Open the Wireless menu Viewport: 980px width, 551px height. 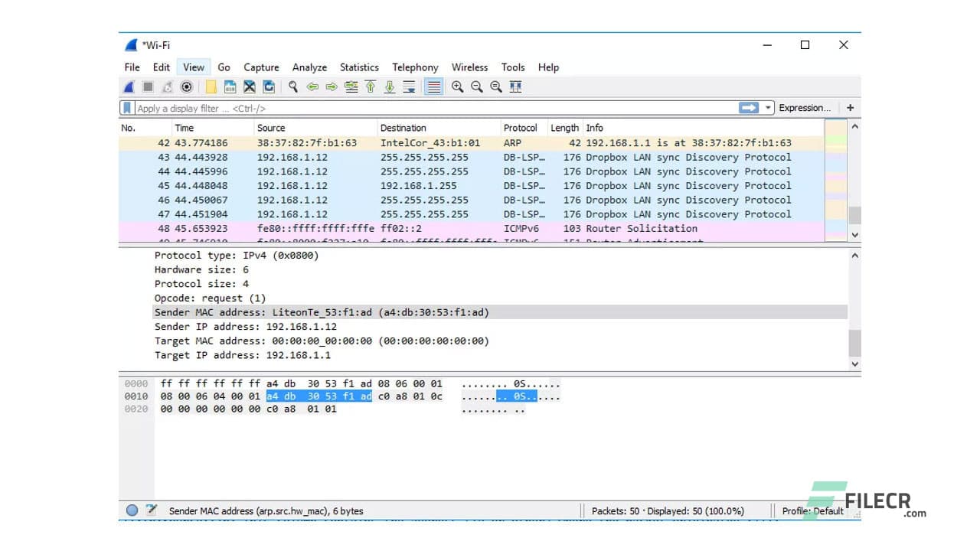[469, 67]
